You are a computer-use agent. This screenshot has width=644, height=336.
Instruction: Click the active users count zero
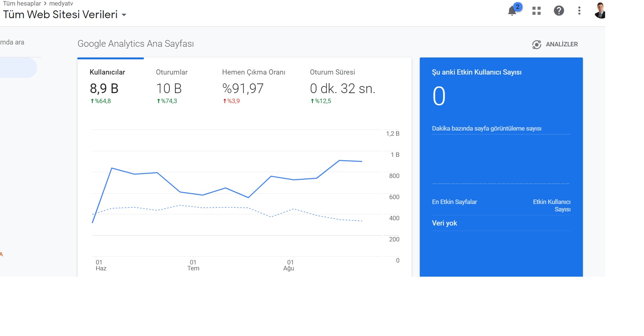[439, 96]
